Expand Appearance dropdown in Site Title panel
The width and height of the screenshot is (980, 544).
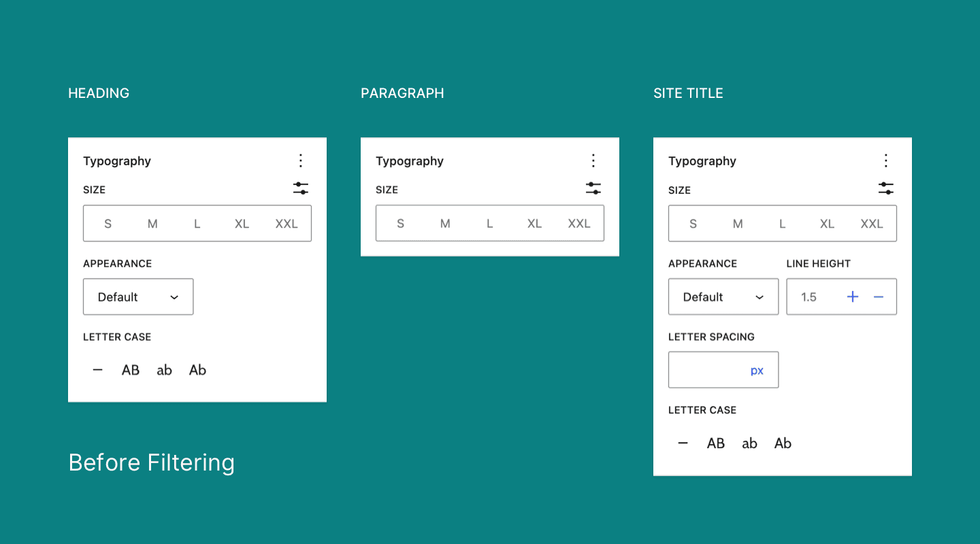pos(723,297)
